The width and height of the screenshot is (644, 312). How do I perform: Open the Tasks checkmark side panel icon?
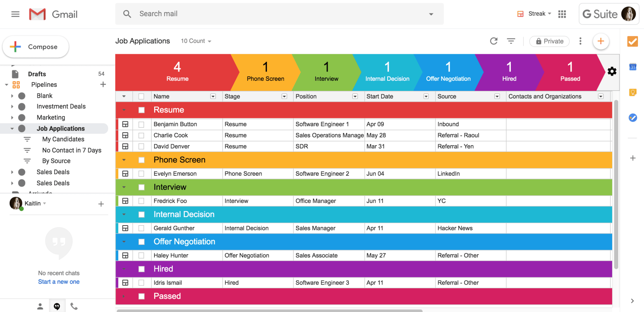click(x=632, y=41)
